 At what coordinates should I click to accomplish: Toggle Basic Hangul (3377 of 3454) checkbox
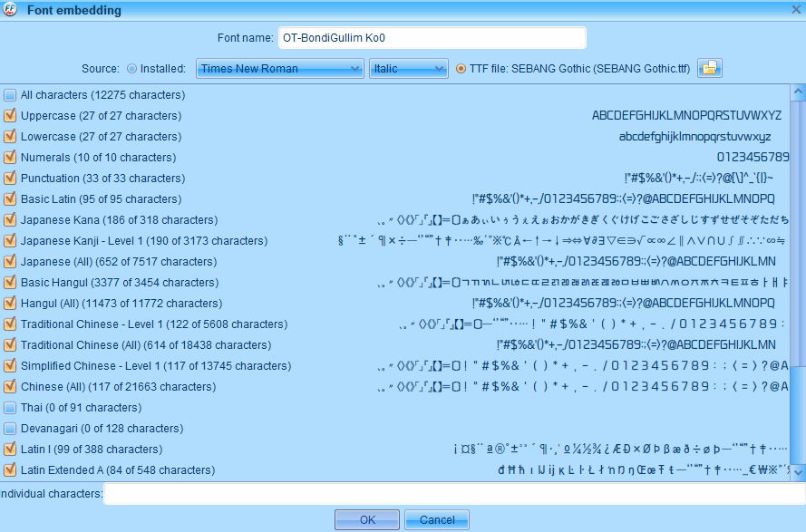(10, 282)
